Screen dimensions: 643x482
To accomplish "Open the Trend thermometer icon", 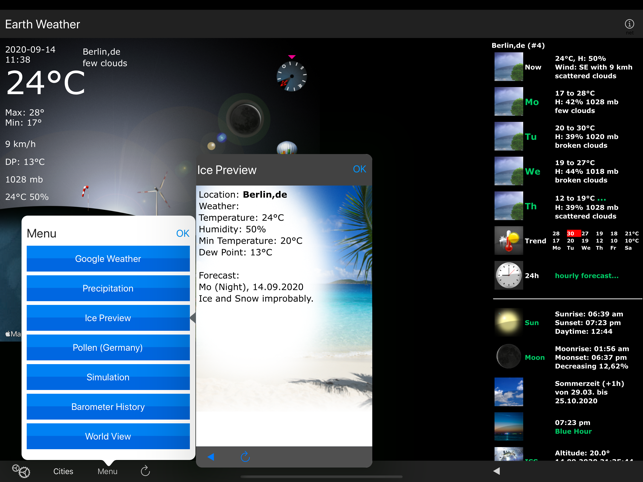I will click(508, 241).
